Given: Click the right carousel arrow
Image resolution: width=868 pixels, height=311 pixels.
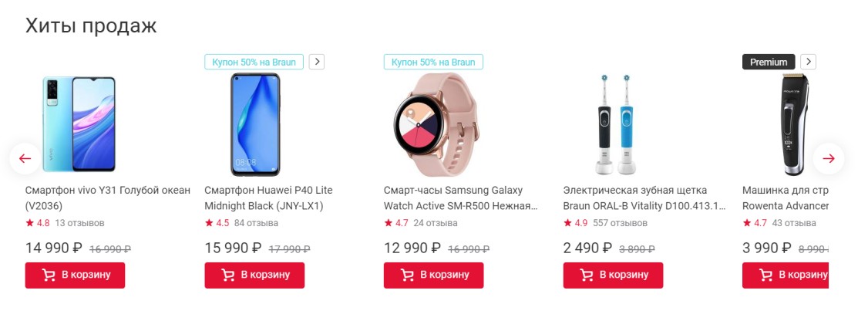Looking at the screenshot, I should [829, 158].
